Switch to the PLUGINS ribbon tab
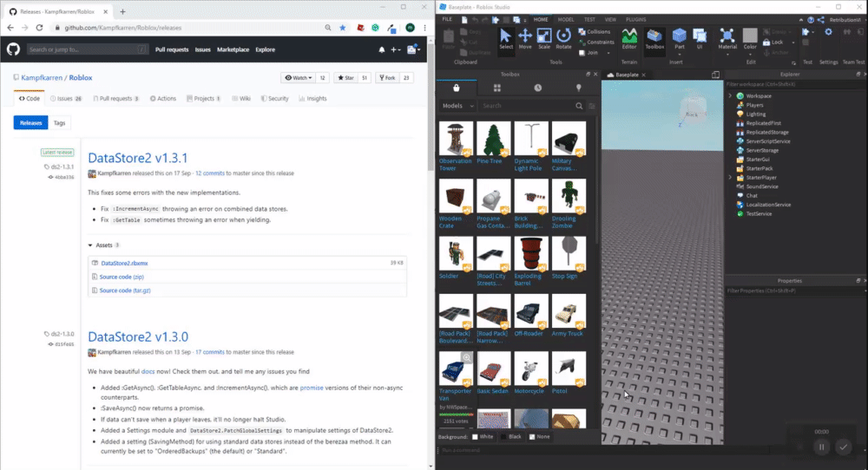The image size is (868, 470). pos(635,19)
